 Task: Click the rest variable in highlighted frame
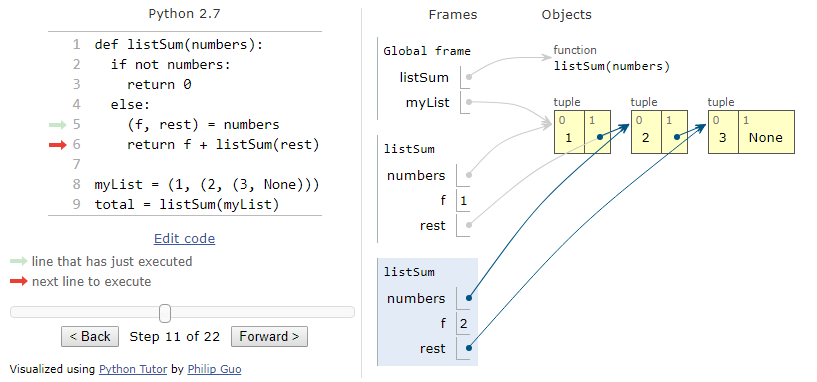(432, 349)
